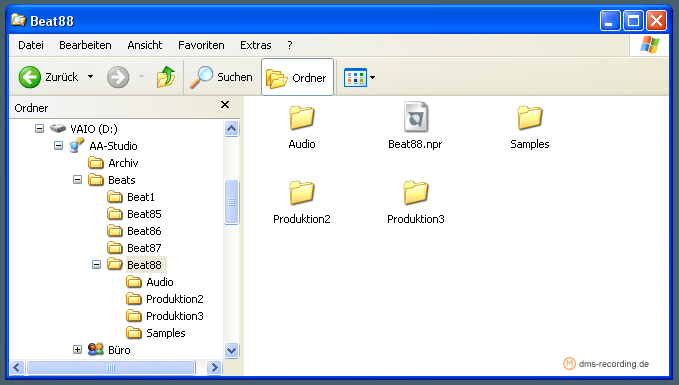Viewport: 679px width, 385px height.
Task: Click the horizontal scrollbar thumb in tree
Action: 111,368
